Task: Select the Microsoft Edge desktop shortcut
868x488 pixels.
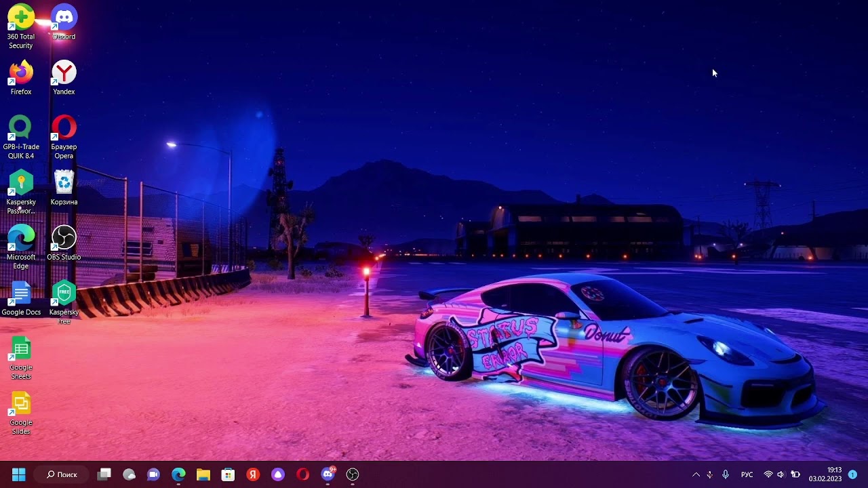Action: click(x=21, y=247)
